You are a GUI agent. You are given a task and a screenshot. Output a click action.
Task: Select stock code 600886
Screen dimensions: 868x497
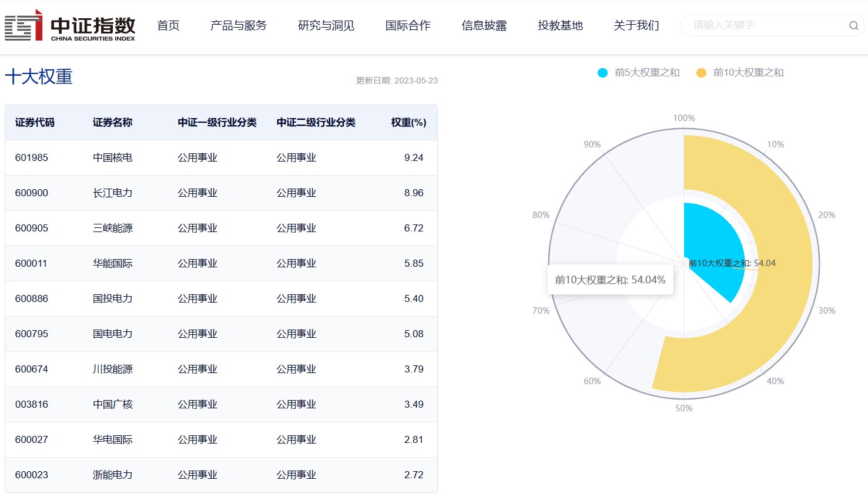(32, 298)
